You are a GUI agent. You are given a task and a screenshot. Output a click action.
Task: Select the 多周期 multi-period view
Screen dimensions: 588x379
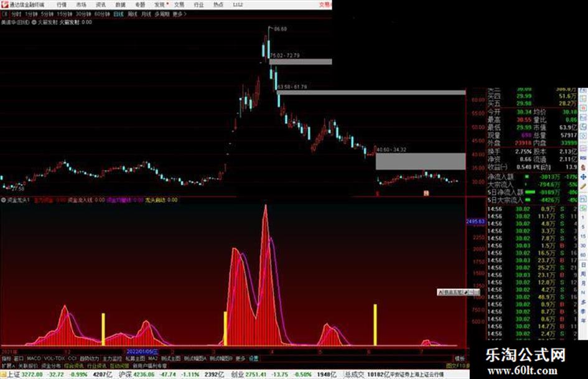[162, 14]
